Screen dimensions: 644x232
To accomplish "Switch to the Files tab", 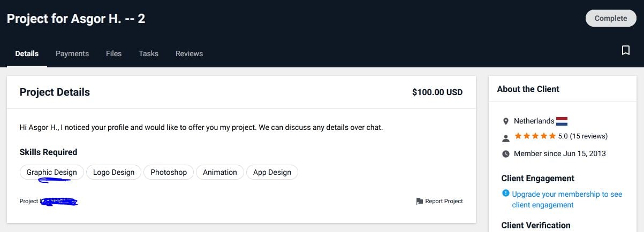I will (113, 53).
